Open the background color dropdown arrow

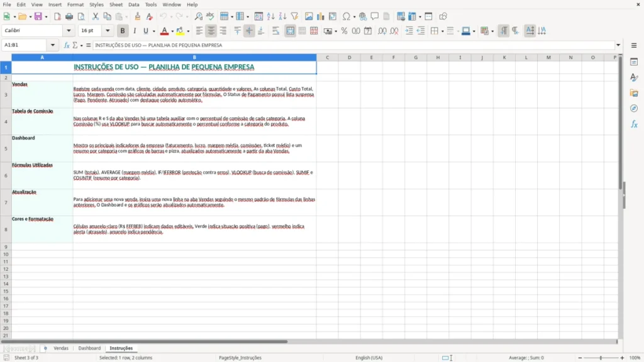188,31
